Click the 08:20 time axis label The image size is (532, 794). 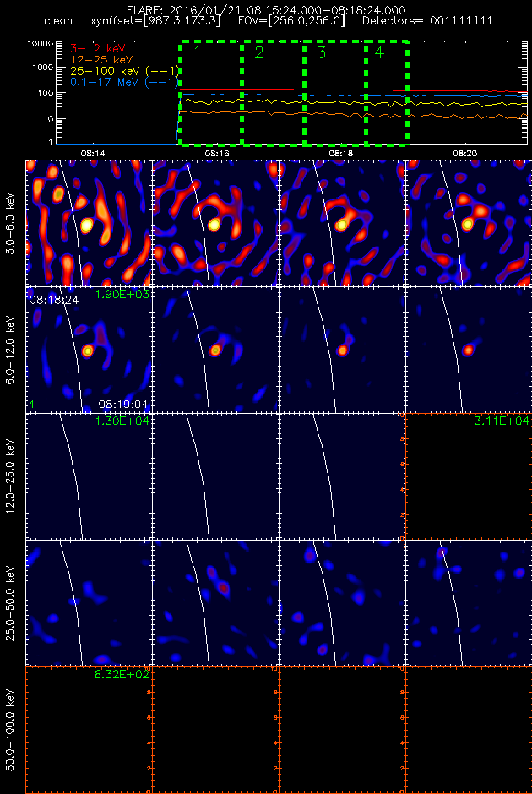[465, 153]
